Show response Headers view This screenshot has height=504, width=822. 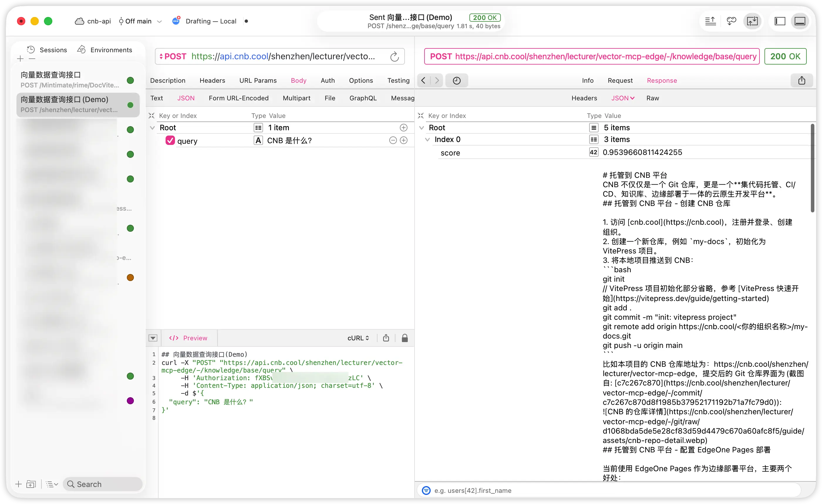click(x=584, y=98)
